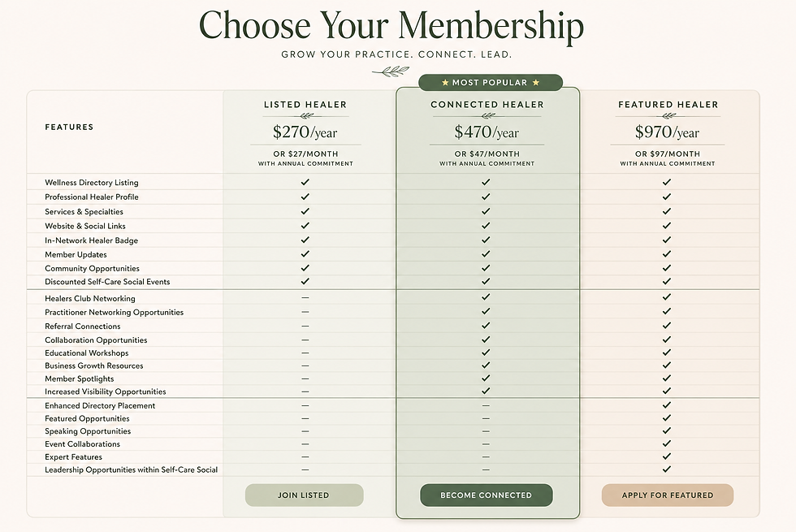Select the Most Popular badge
Screen dimensions: 796x532
click(x=491, y=83)
